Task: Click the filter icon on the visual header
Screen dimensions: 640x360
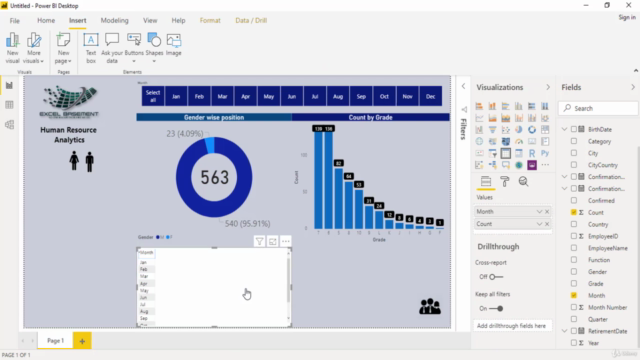Action: [259, 241]
